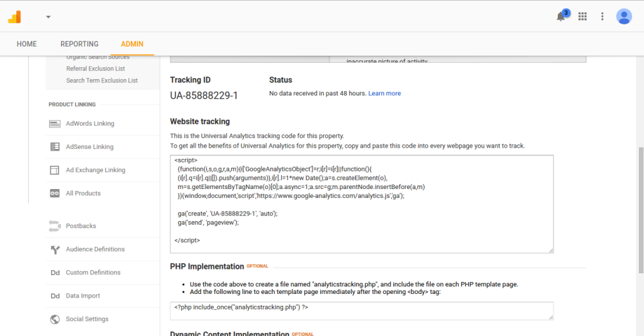
Task: Click the ga('send', 'pageview') line
Action: tap(208, 222)
